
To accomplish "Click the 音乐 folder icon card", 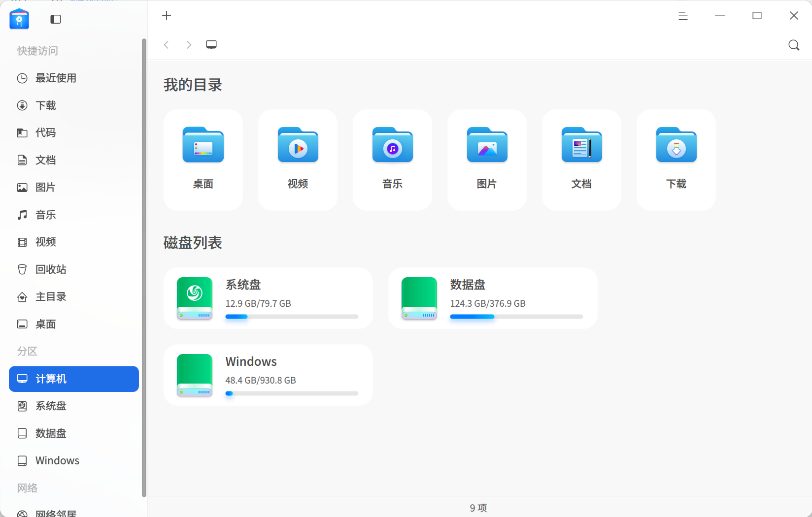I will coord(392,160).
